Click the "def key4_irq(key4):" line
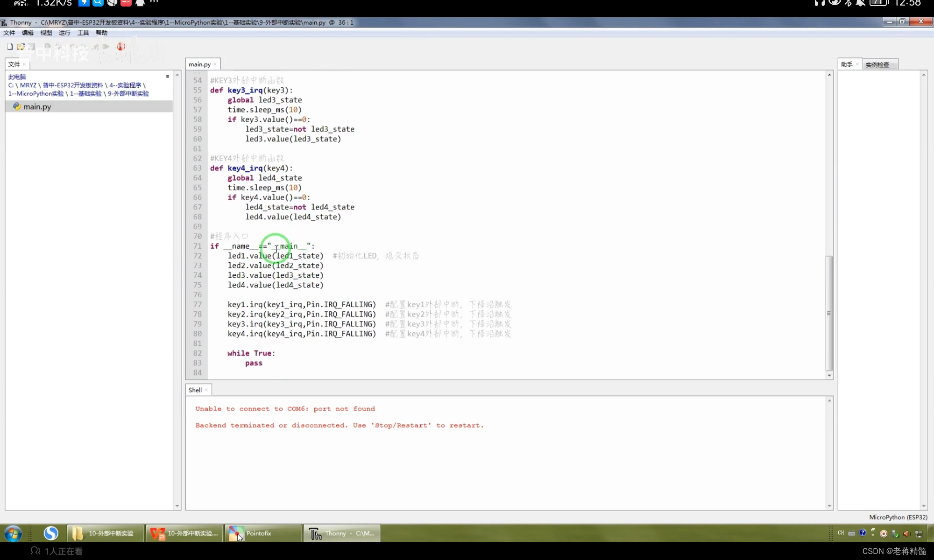 pyautogui.click(x=251, y=168)
